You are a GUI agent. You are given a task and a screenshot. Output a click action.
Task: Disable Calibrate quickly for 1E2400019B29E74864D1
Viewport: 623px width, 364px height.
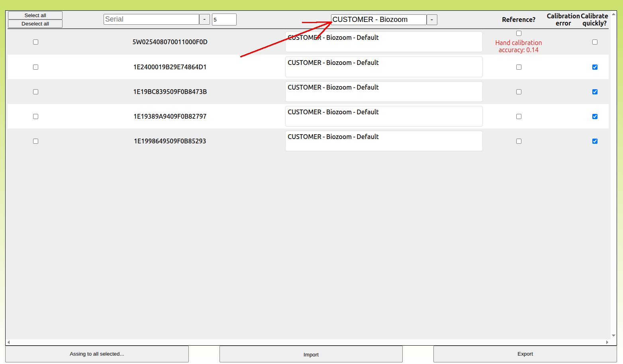(x=595, y=67)
